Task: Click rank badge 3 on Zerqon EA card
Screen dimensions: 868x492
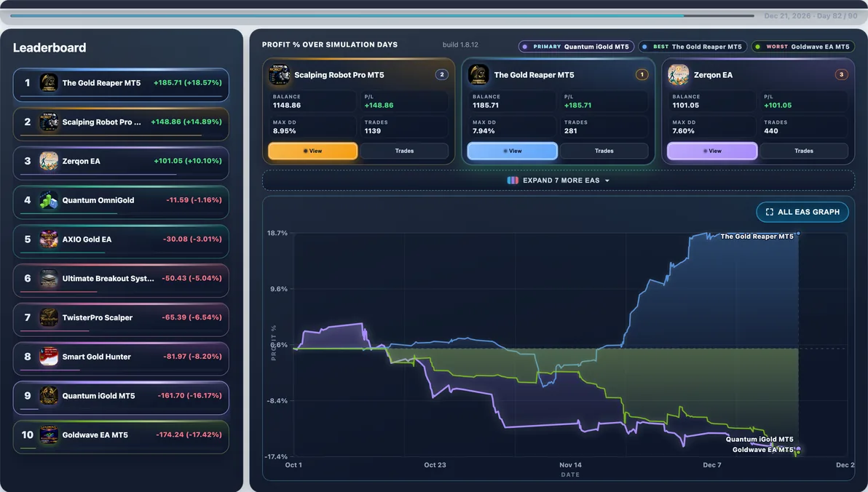Action: (842, 74)
